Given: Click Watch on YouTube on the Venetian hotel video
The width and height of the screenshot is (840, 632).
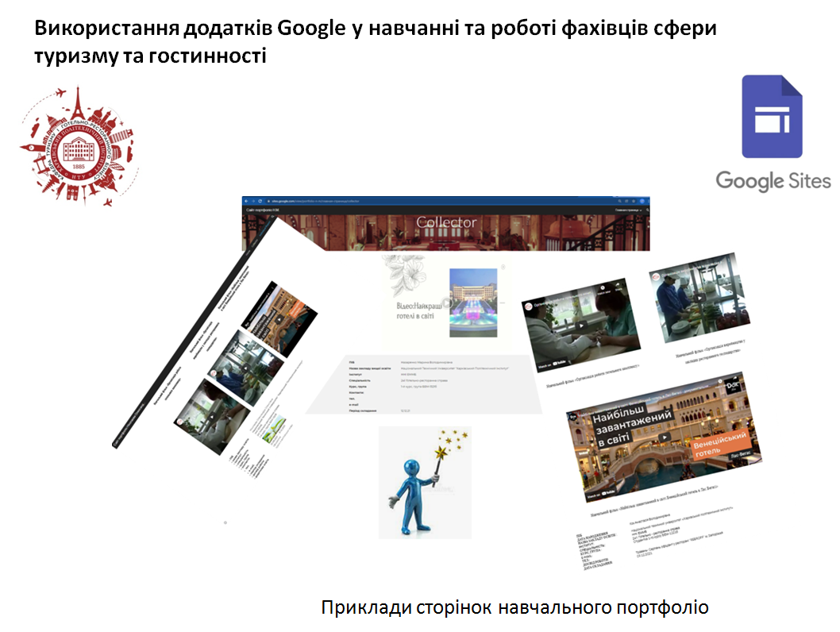Looking at the screenshot, I should [600, 495].
